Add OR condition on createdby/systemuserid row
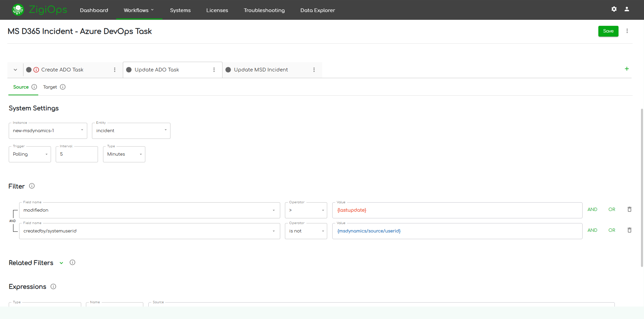Screen dimensions: 644x319 612,230
